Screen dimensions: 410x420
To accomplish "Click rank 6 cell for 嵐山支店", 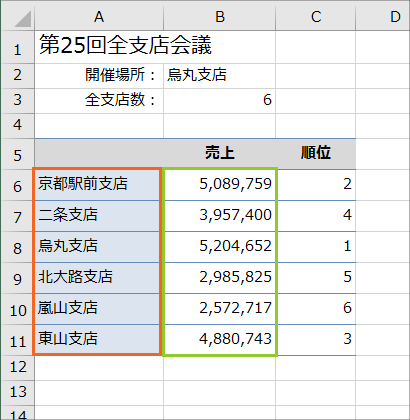I will point(316,309).
